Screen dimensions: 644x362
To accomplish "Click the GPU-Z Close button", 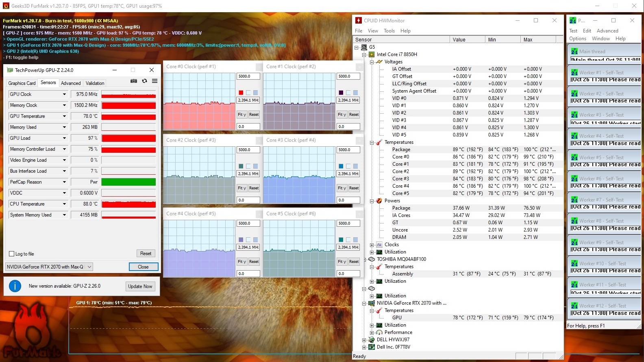I will coord(143,267).
